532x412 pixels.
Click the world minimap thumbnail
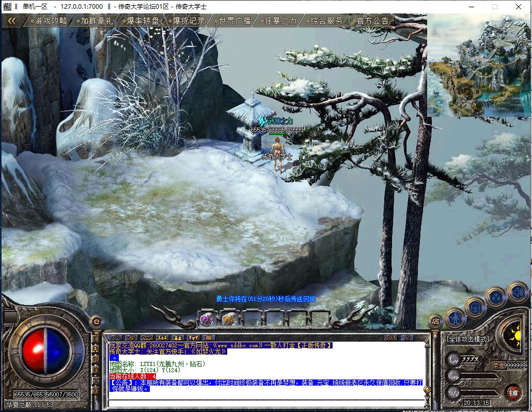(x=478, y=65)
